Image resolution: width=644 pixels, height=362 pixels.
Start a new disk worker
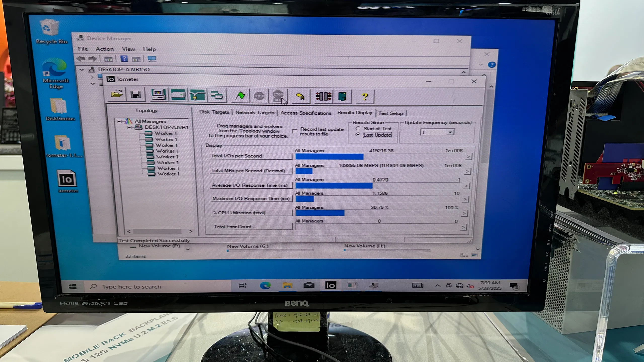(x=178, y=95)
